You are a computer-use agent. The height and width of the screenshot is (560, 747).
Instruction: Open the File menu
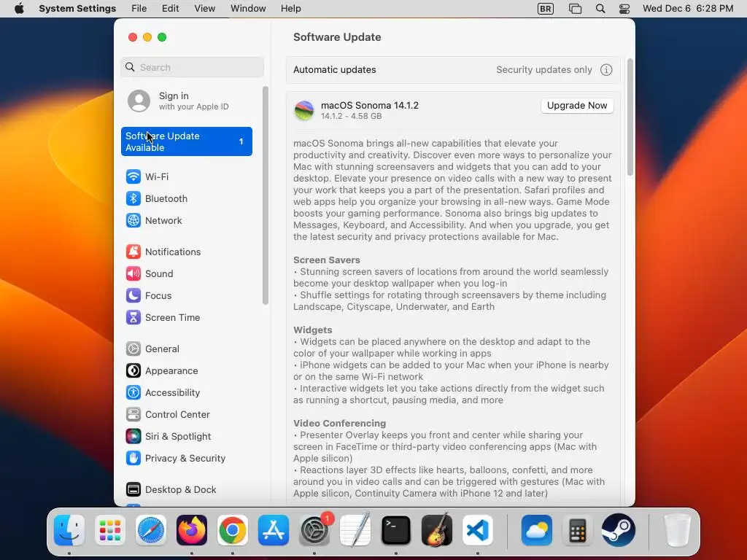[x=139, y=9]
